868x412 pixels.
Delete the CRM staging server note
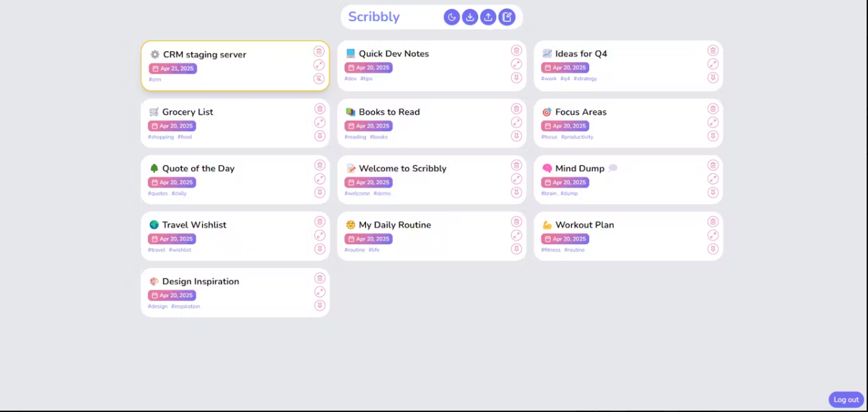pyautogui.click(x=319, y=51)
